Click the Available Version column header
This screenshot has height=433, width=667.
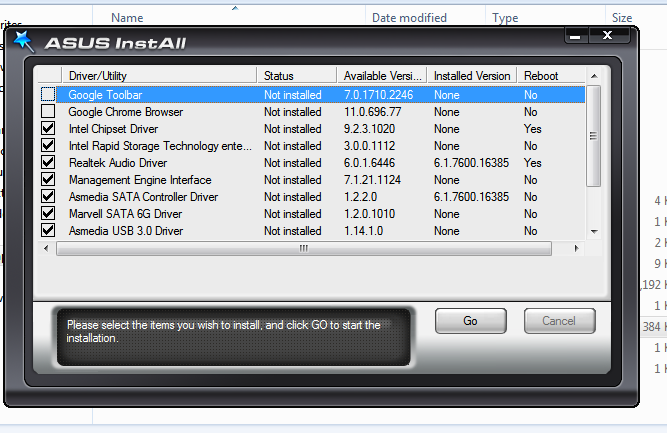click(x=382, y=76)
